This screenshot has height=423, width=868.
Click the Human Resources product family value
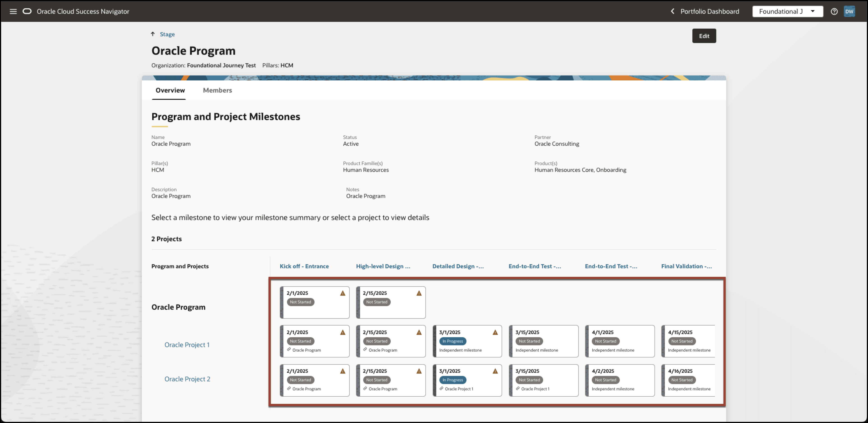(366, 170)
